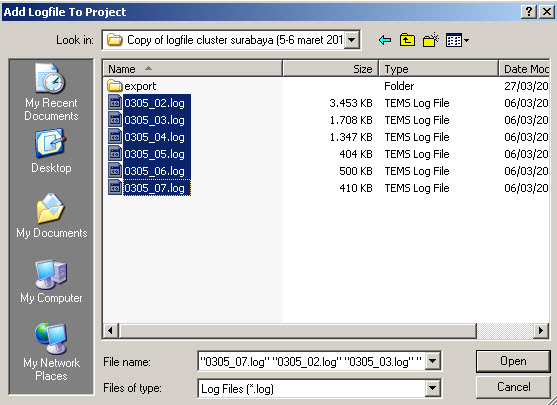Click the 0305_03.log file icon
The image size is (557, 405).
[x=115, y=120]
